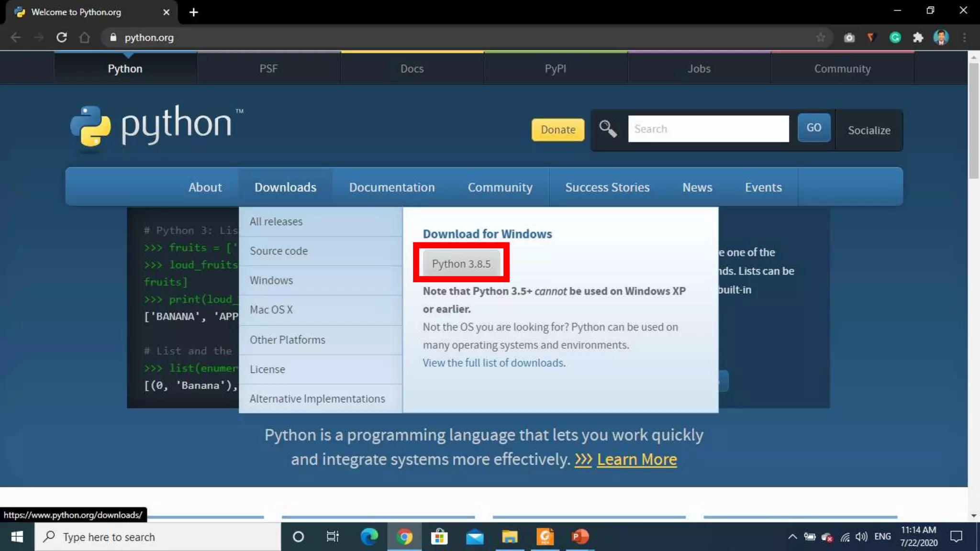Switch to the PyPI top tab
980x551 pixels.
coord(555,68)
